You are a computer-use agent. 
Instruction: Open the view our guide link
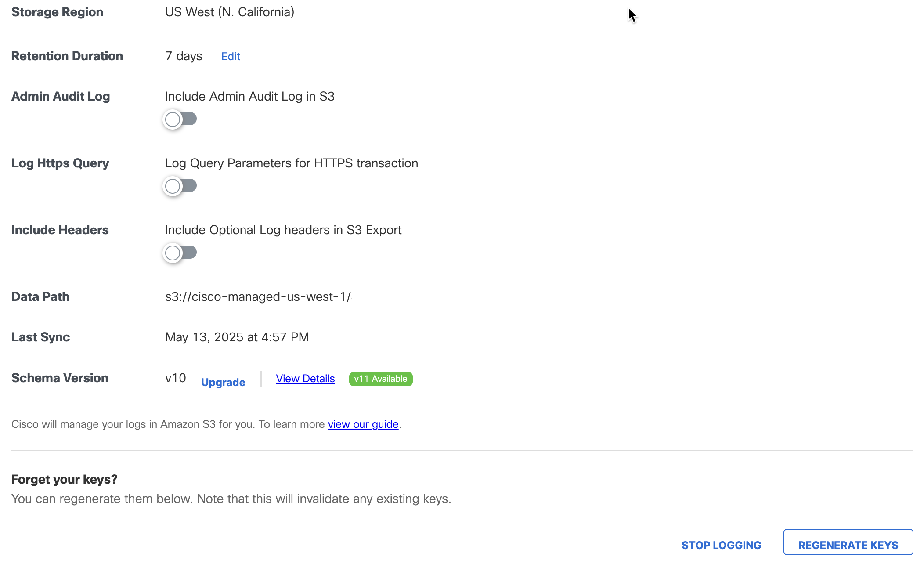(x=363, y=424)
